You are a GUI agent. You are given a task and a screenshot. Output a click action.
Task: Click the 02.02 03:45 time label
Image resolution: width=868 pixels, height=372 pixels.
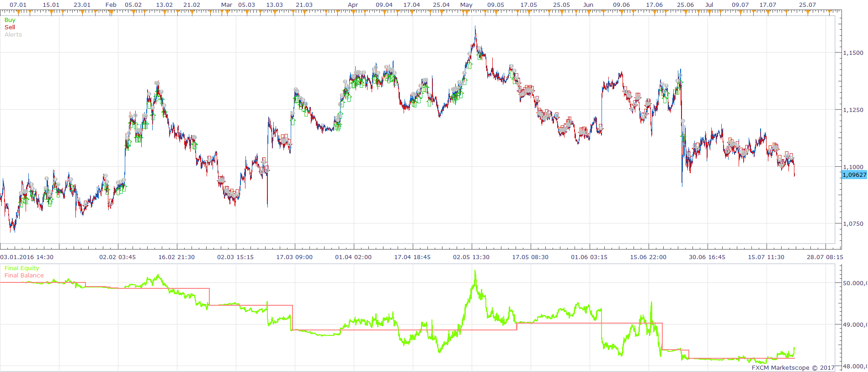(x=117, y=257)
